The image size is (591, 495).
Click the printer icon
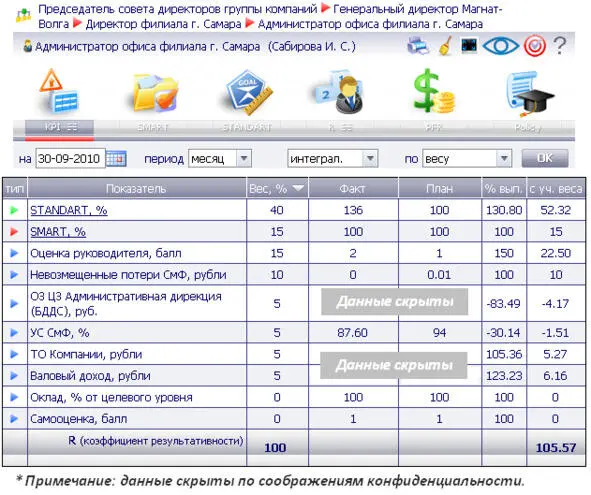pyautogui.click(x=418, y=46)
